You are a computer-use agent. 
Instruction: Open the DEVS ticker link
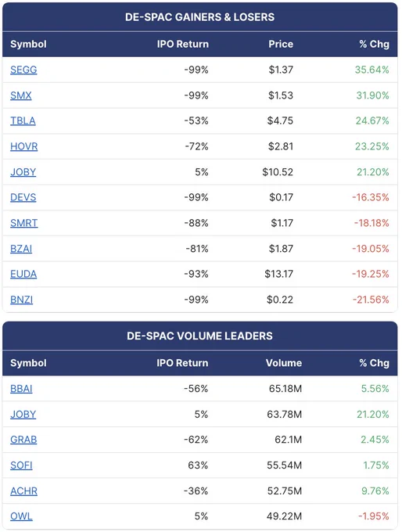coord(23,197)
